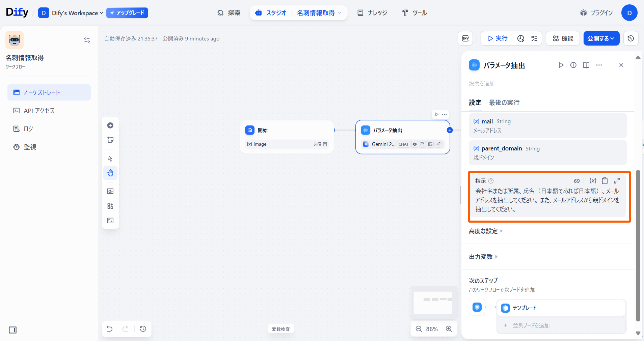
Task: Click the アップグレード button
Action: 127,13
